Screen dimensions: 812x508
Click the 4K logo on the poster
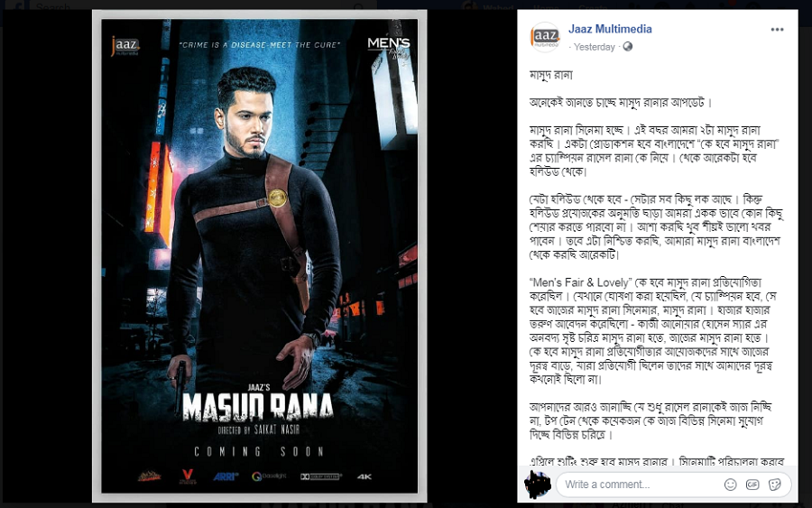coord(364,476)
